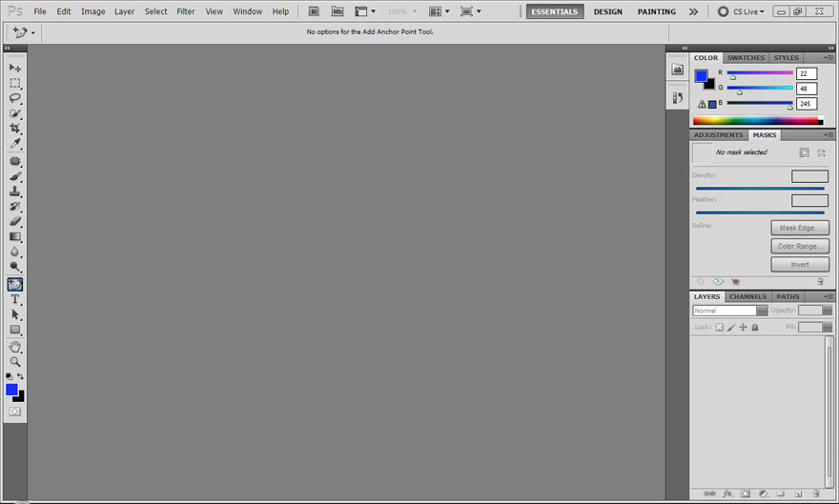Open the Window menu
839x504 pixels.
pos(247,11)
